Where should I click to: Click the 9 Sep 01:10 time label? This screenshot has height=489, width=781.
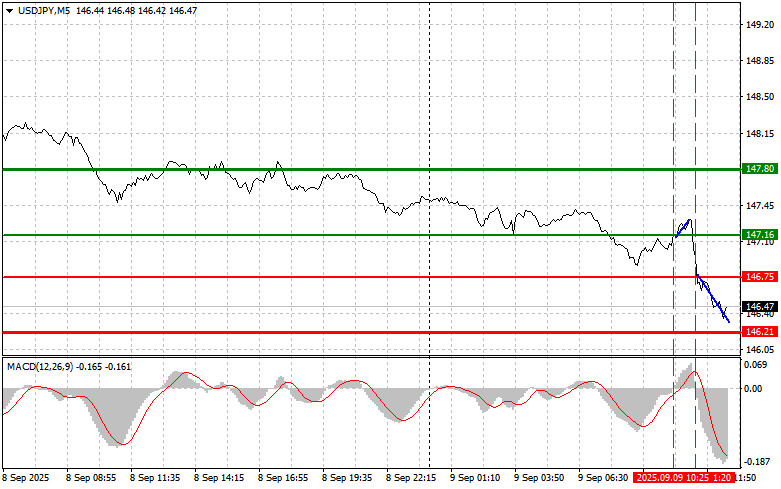pyautogui.click(x=474, y=479)
